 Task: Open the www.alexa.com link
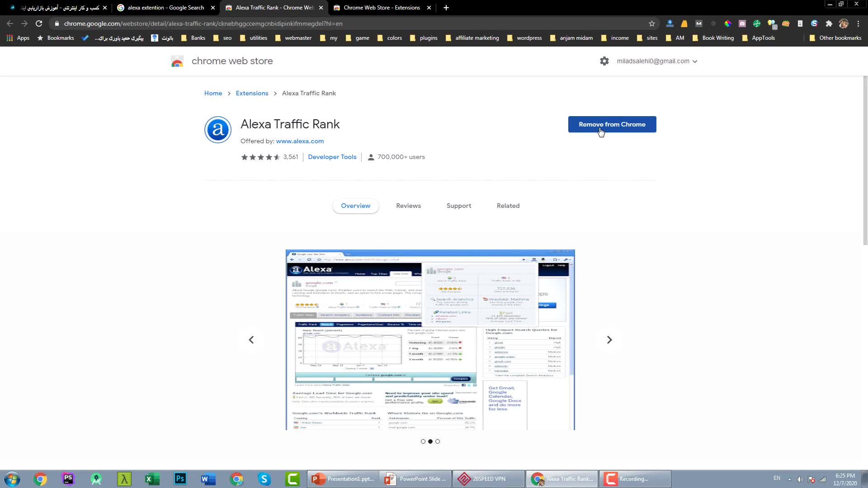pyautogui.click(x=300, y=141)
